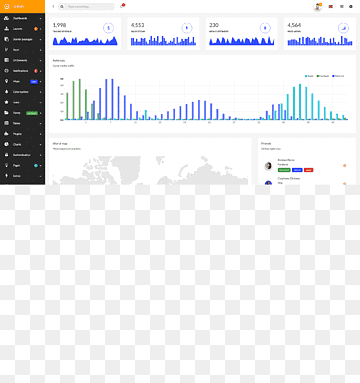The width and height of the screenshot is (360, 383).
Task: Click the orange status dot beside the first friend
Action: (x=345, y=165)
